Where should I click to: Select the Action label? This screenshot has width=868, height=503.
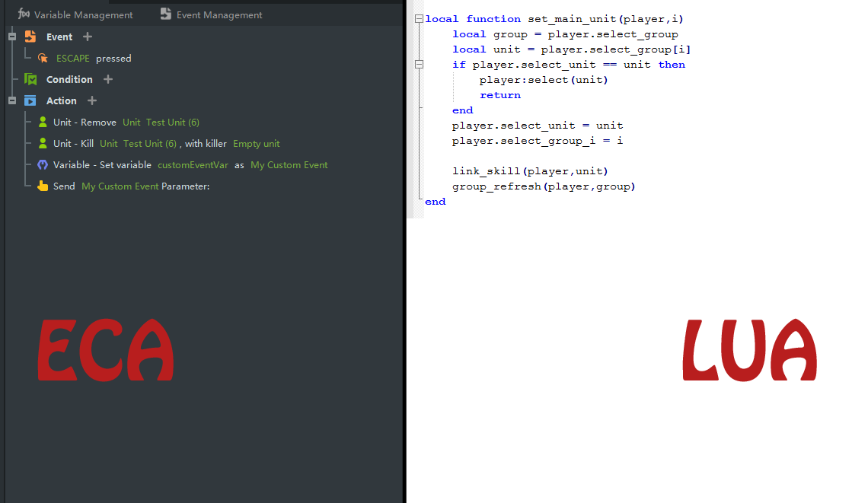[62, 100]
